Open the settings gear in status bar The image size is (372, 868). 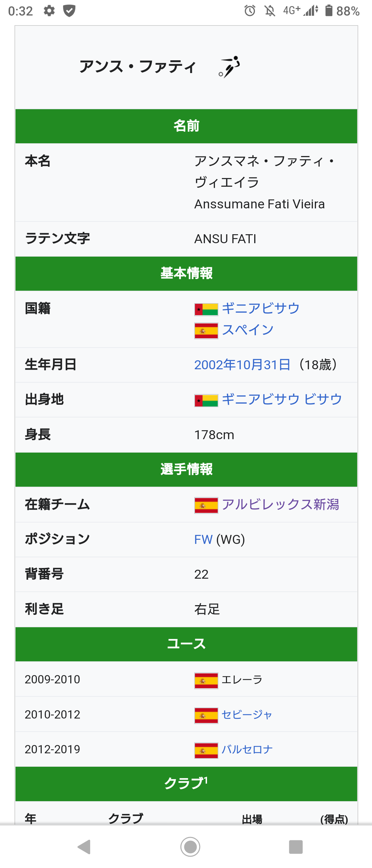click(x=49, y=11)
